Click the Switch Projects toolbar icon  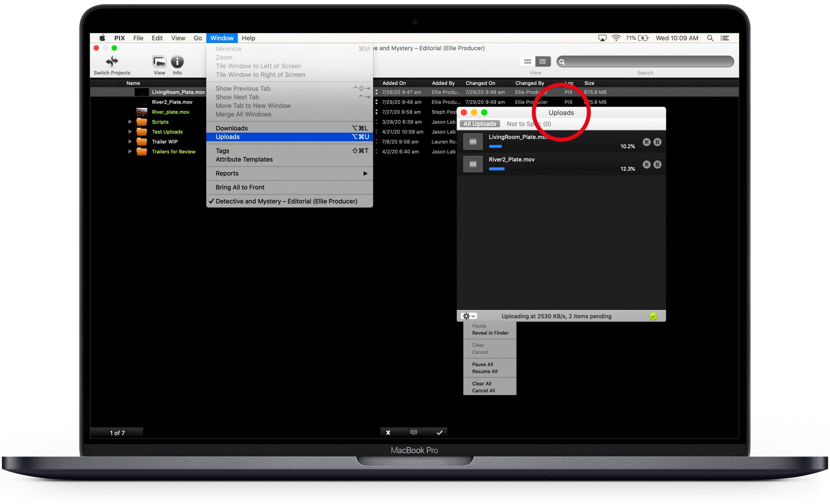(112, 62)
